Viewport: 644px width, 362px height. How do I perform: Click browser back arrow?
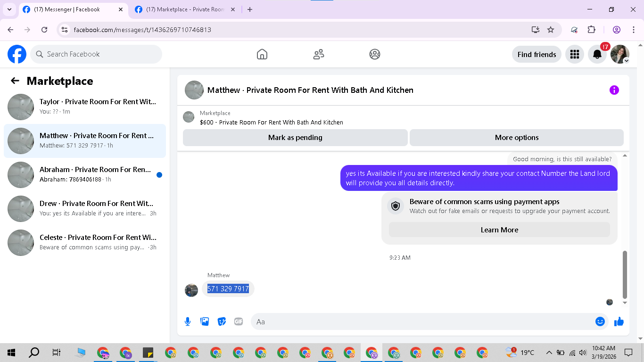10,30
